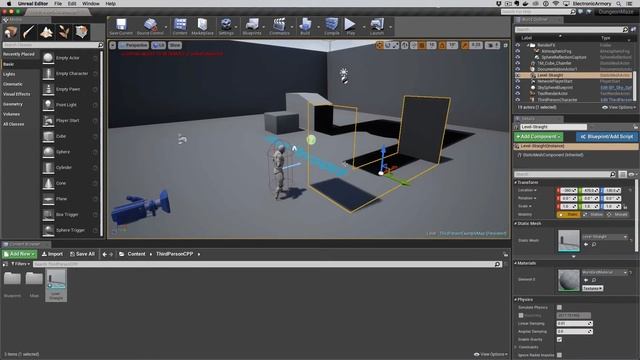Toggle visibility eye for AtmosphericFog
640x360 pixels.
point(518,51)
